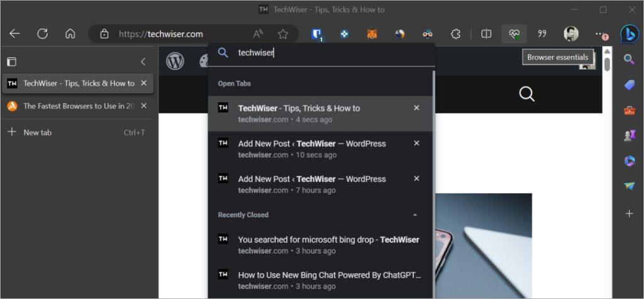
Task: Click the magnifier icon in tab search
Action: [223, 53]
